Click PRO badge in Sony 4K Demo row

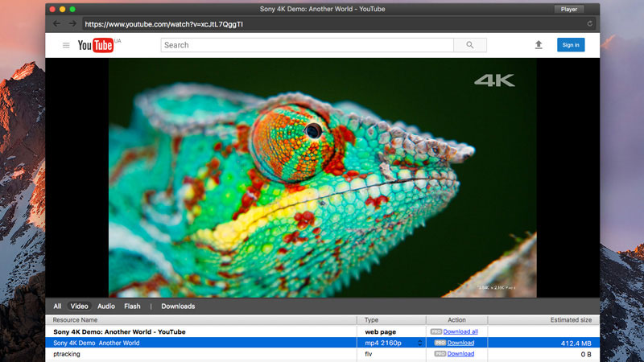[440, 343]
